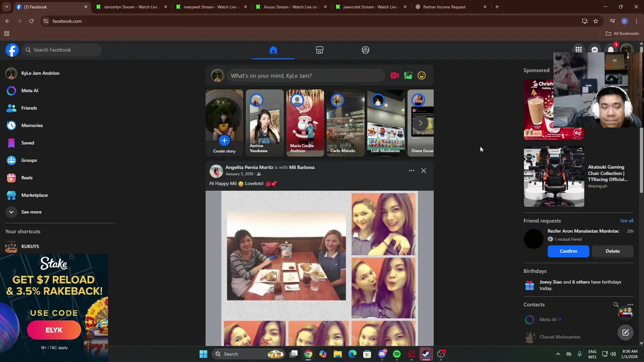Add feeling/activity from composer emoji icon
This screenshot has height=362, width=644.
(x=422, y=75)
